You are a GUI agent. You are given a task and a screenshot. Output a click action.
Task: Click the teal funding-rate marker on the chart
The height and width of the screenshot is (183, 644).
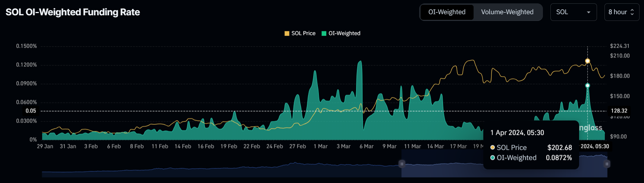(x=587, y=86)
